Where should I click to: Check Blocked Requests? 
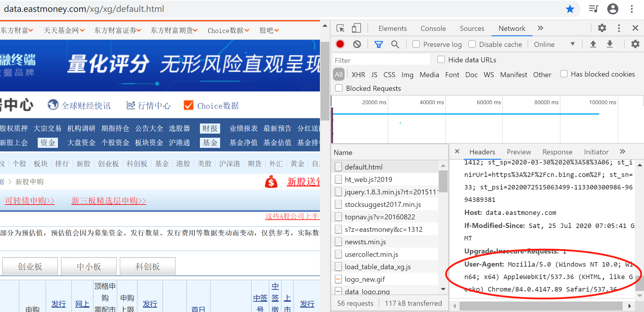pyautogui.click(x=339, y=88)
